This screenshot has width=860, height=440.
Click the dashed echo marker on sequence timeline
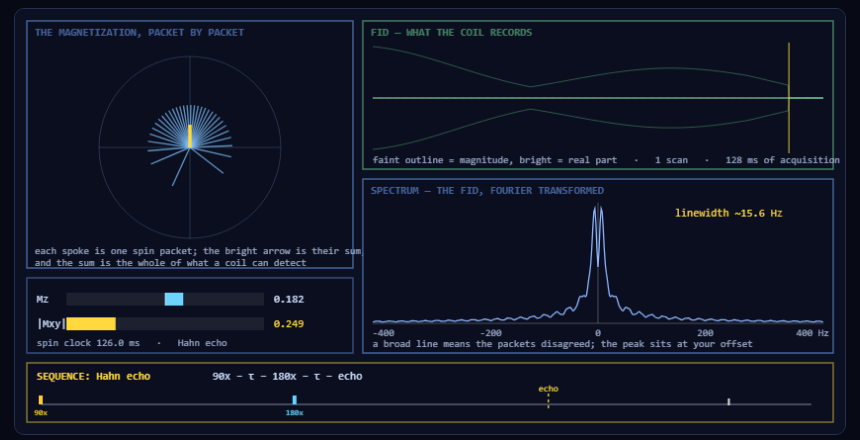548,401
